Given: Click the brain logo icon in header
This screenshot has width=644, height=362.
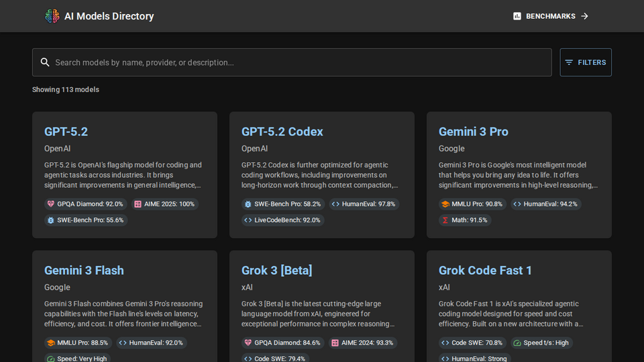Looking at the screenshot, I should pyautogui.click(x=52, y=16).
